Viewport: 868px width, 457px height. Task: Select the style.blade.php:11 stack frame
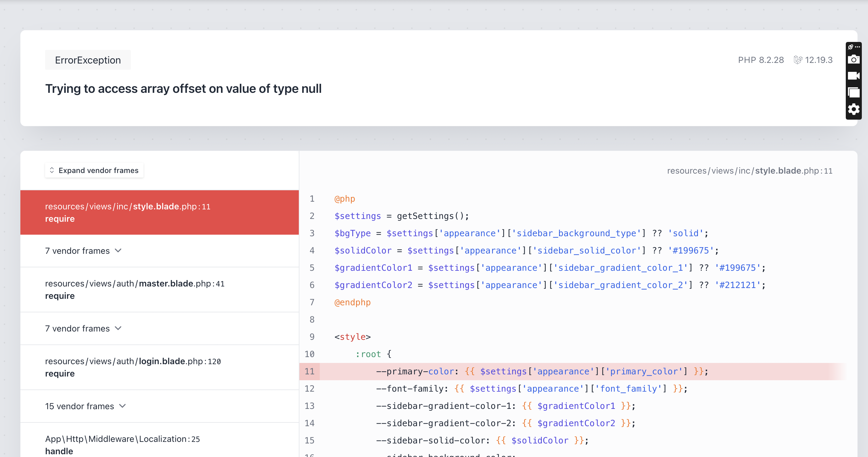pyautogui.click(x=159, y=212)
